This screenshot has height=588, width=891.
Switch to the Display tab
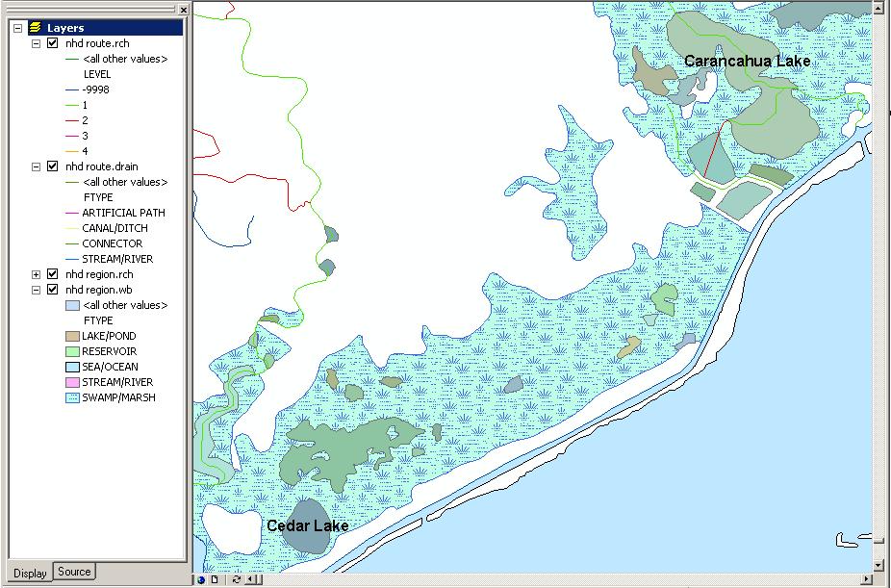tap(30, 573)
